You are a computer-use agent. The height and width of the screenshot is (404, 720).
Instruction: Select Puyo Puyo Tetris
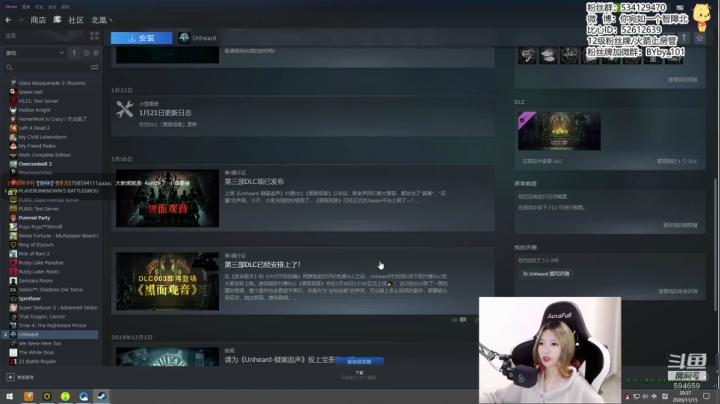(x=40, y=227)
